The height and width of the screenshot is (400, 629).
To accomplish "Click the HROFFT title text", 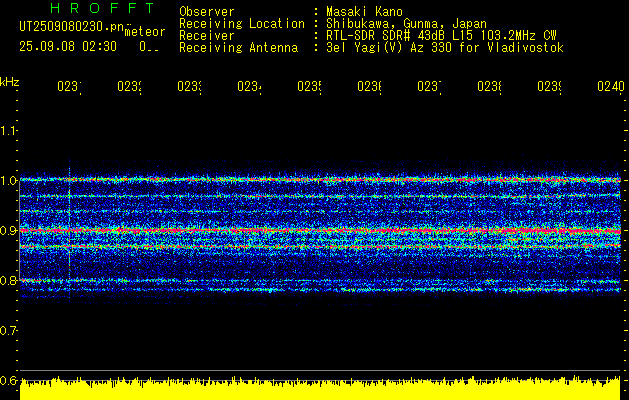I will [x=102, y=8].
